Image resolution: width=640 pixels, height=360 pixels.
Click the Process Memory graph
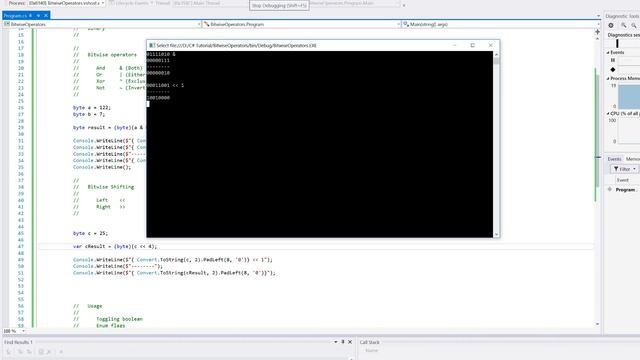coord(629,96)
